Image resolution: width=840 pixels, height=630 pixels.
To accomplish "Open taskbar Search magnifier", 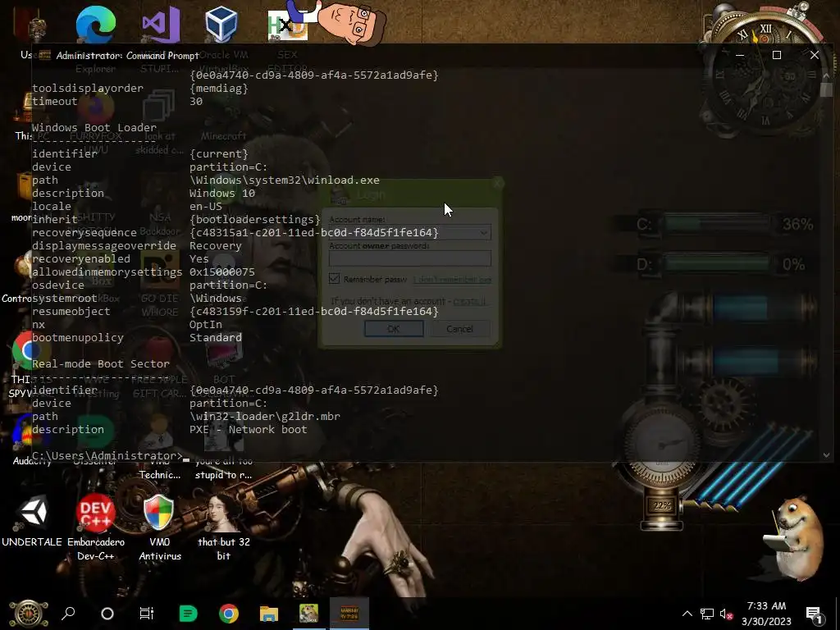I will click(x=68, y=614).
